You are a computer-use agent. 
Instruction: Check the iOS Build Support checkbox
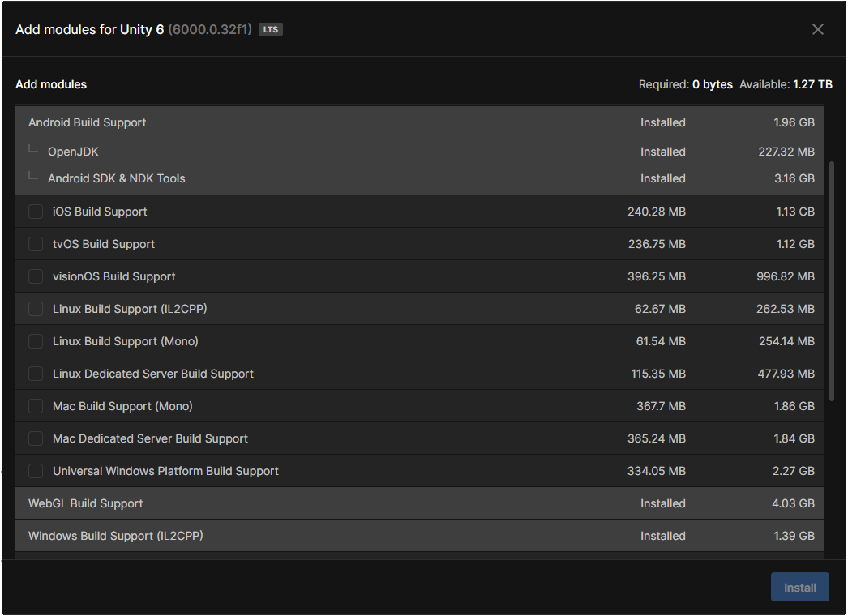tap(36, 212)
